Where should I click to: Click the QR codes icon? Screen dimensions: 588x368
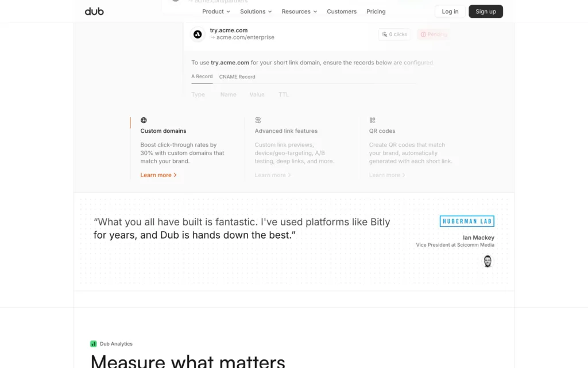point(372,120)
